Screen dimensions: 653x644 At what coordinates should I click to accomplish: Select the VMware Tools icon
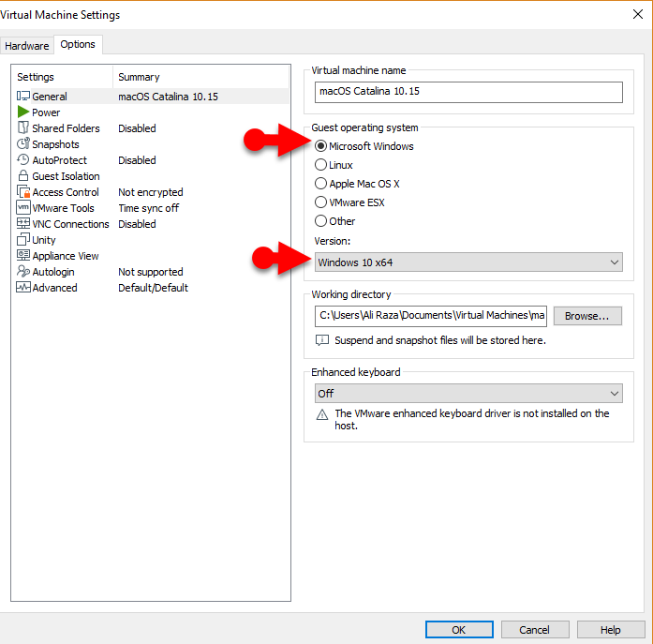(x=23, y=208)
